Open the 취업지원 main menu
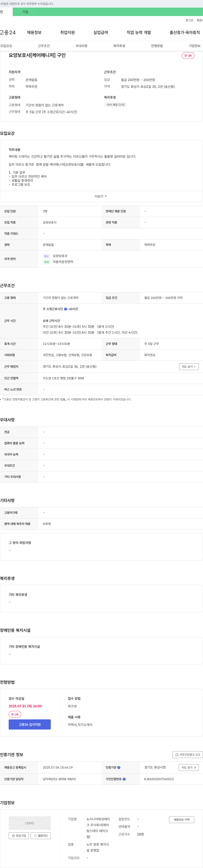This screenshot has width=203, height=868. point(67,32)
